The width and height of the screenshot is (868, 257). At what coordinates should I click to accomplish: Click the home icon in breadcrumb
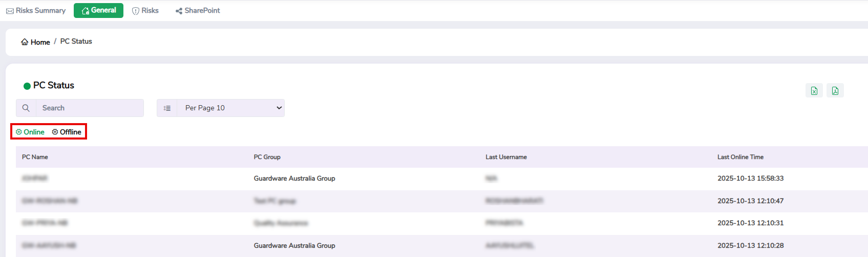(25, 42)
